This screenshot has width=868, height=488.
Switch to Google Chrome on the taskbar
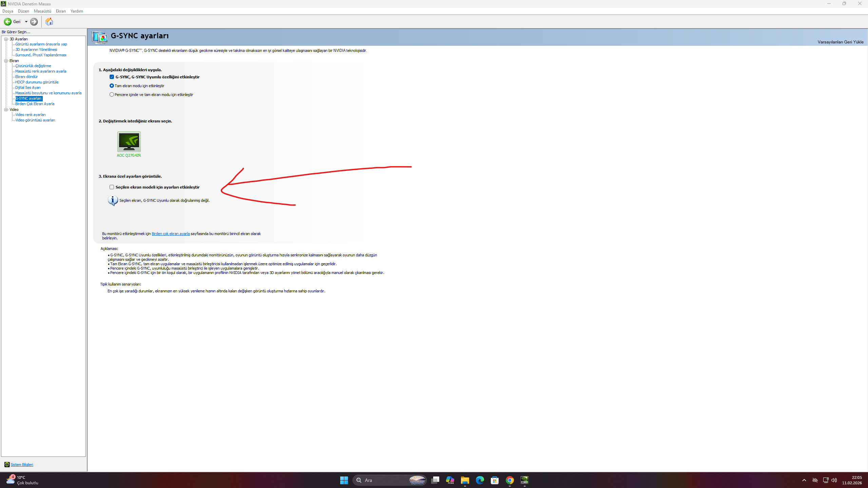click(x=510, y=480)
